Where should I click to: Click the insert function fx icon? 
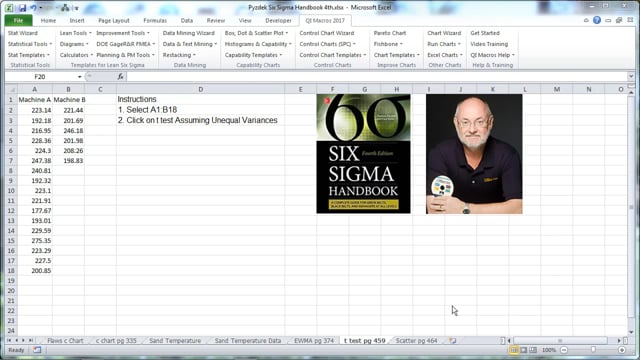[x=120, y=76]
